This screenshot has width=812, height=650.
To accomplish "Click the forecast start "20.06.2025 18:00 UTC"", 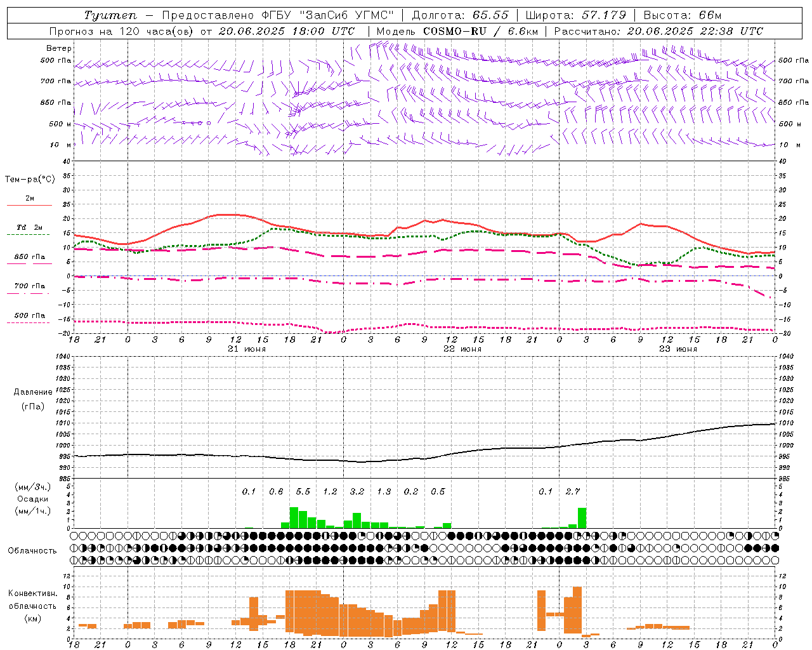I will click(287, 31).
